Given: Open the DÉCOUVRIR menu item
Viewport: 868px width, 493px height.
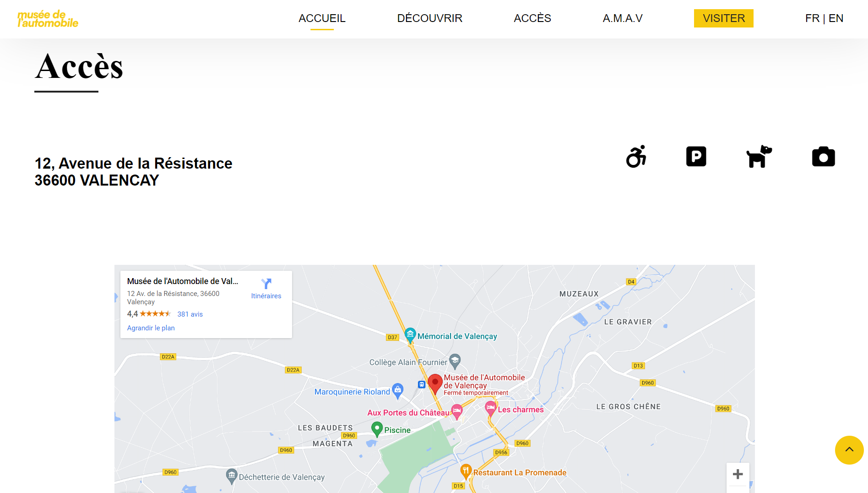Looking at the screenshot, I should (429, 18).
